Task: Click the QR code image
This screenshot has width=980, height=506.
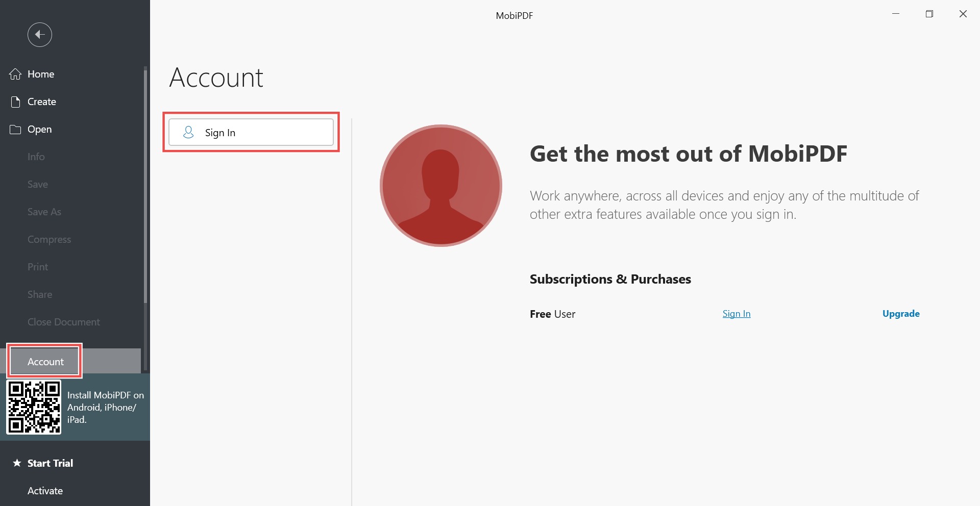Action: coord(34,407)
